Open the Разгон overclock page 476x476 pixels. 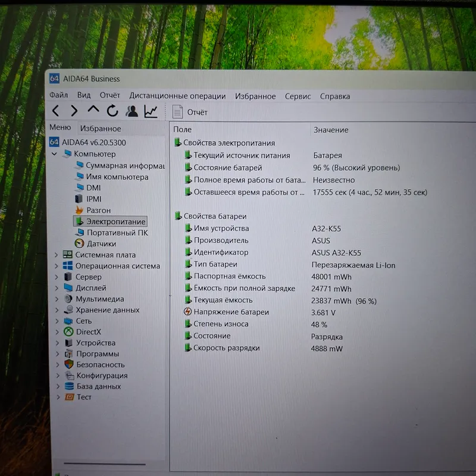tap(93, 210)
